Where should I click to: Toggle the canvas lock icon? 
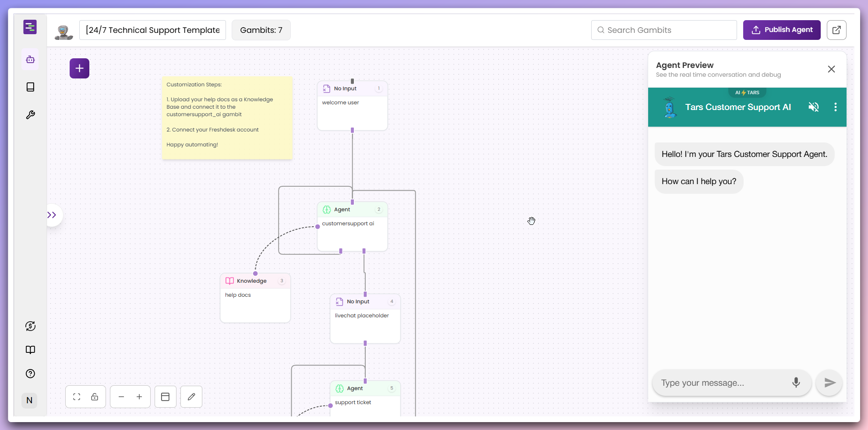(95, 397)
